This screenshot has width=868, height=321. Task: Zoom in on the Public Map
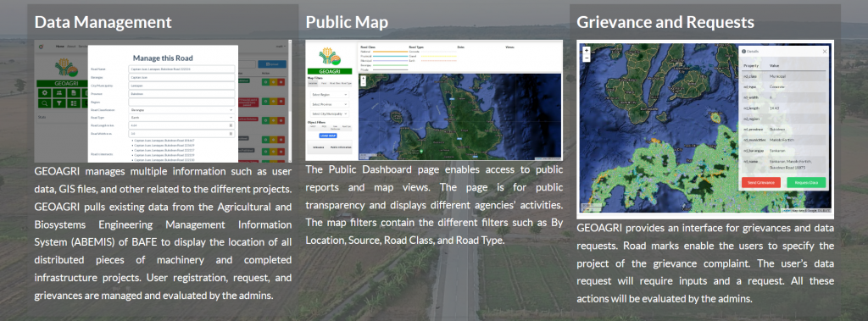click(x=363, y=78)
